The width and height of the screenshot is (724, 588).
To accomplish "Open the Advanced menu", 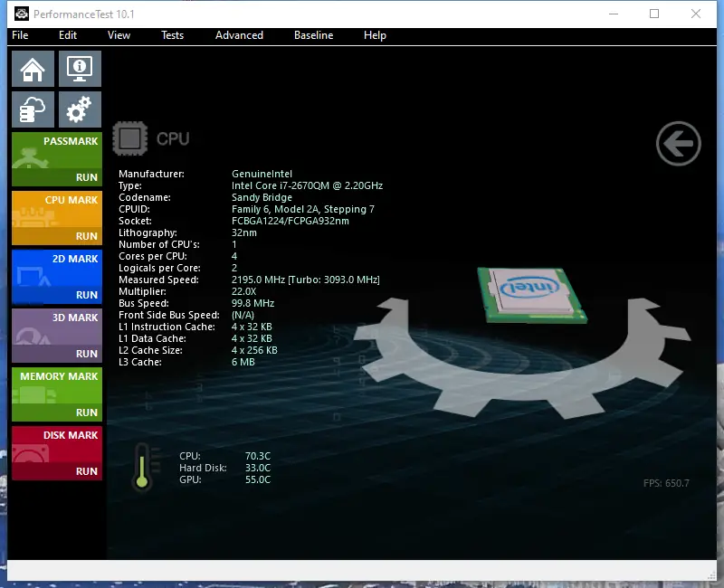I will click(x=239, y=35).
